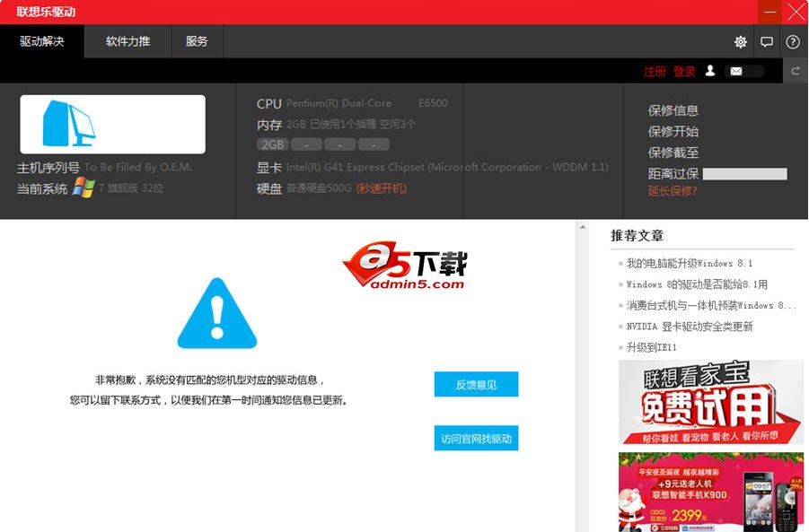Open the 2GB memory slot selector
Viewport: 809px width, 532px height.
pyautogui.click(x=271, y=144)
